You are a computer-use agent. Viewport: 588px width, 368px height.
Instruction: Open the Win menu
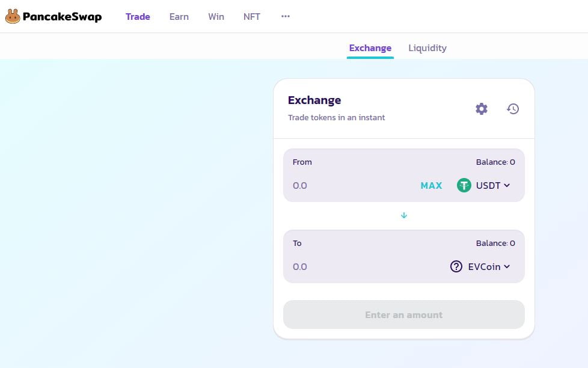point(216,17)
